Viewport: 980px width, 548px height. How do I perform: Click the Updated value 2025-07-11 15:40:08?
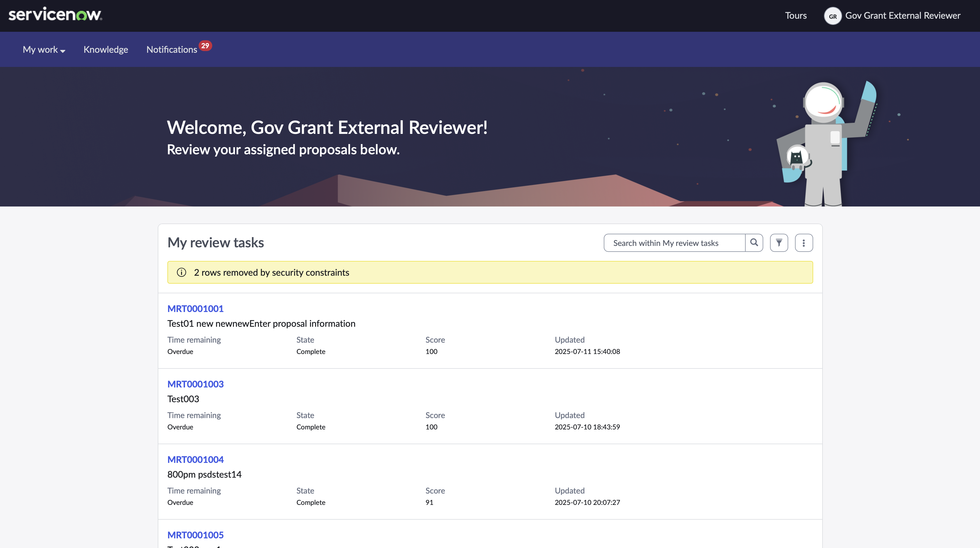(x=587, y=351)
